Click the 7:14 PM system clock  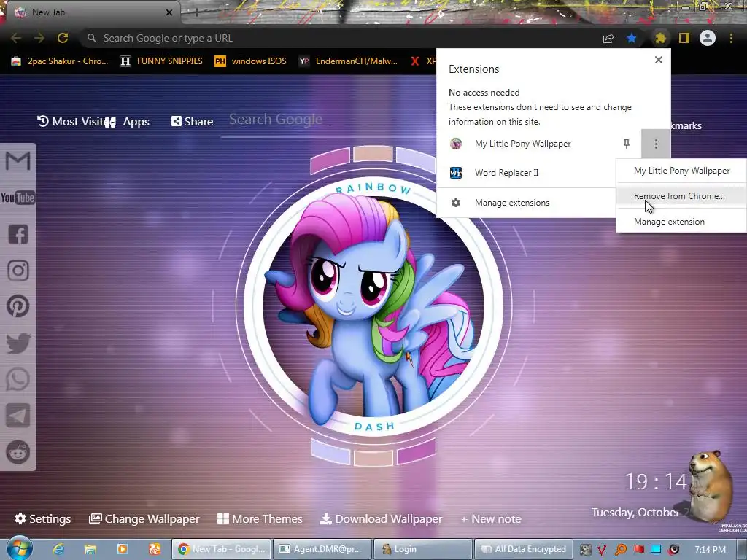tap(710, 550)
